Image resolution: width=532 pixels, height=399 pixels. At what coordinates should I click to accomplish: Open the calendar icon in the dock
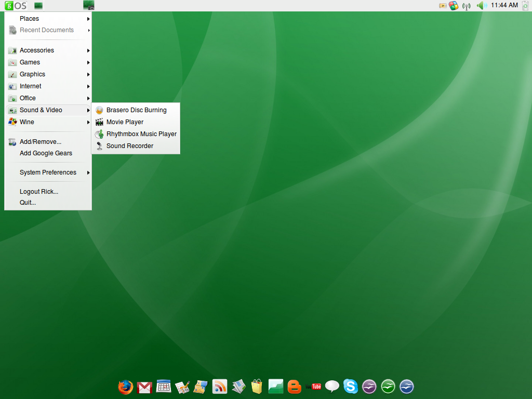click(164, 387)
